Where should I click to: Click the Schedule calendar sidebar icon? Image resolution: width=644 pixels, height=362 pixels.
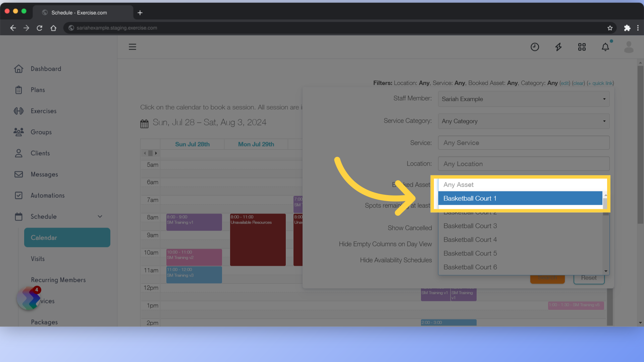coord(19,217)
